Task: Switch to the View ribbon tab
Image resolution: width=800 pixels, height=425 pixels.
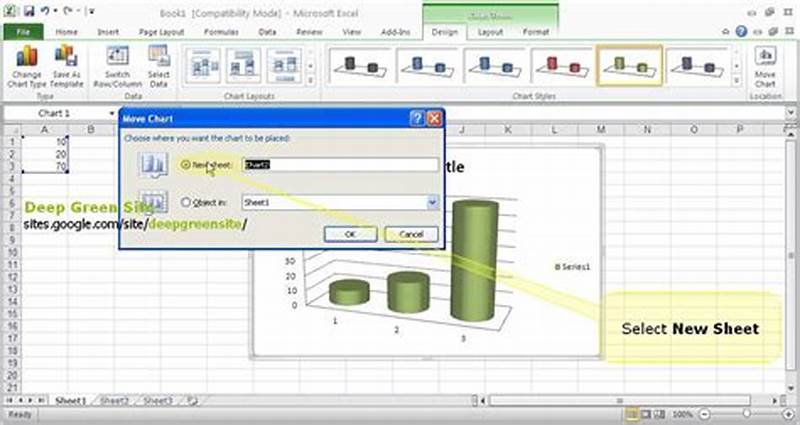Action: 352,32
